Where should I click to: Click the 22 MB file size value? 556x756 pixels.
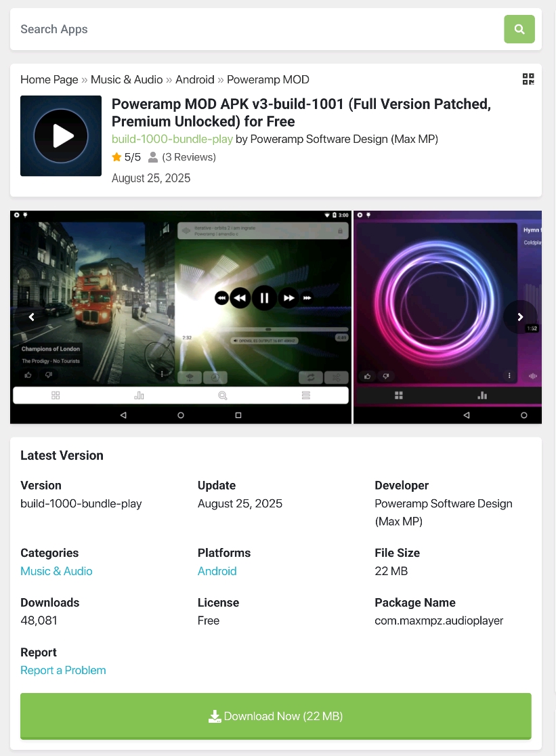[x=391, y=571]
